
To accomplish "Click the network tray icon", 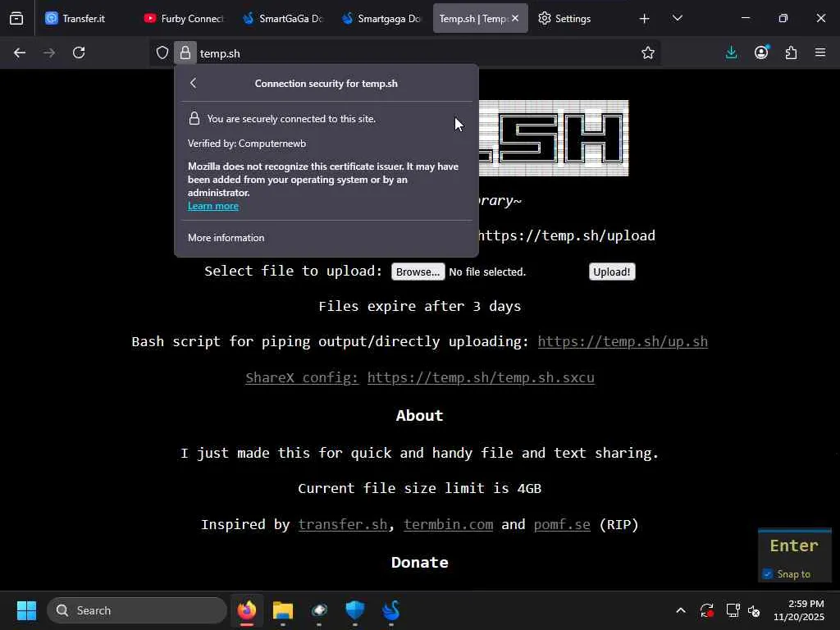I will pos(733,610).
